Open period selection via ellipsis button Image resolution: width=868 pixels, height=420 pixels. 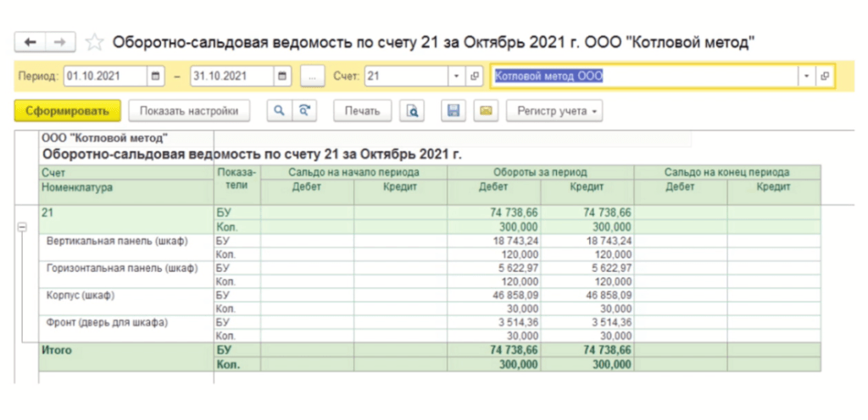tap(313, 76)
